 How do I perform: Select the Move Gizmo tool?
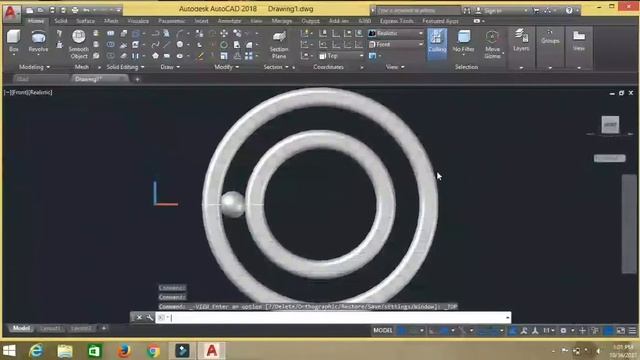pyautogui.click(x=492, y=44)
